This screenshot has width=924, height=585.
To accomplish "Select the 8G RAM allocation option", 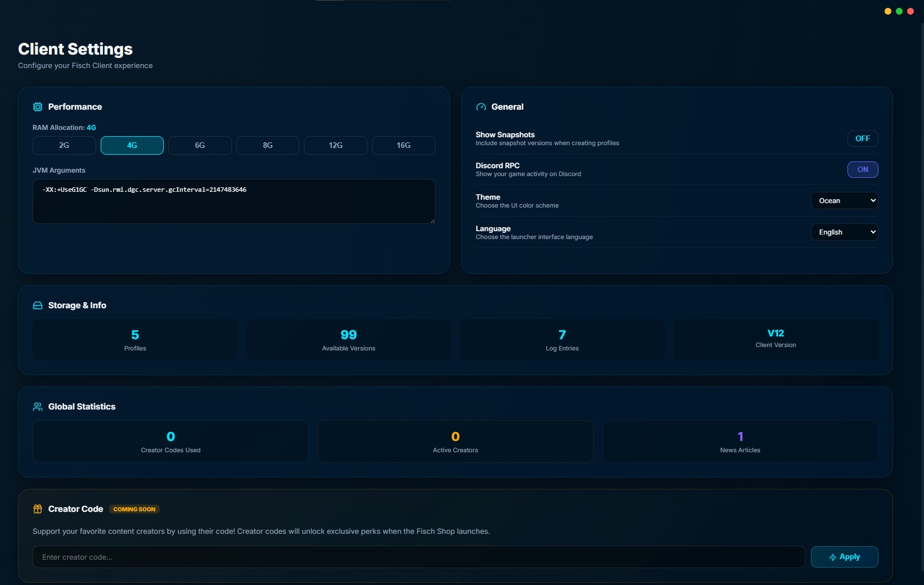I will tap(267, 145).
